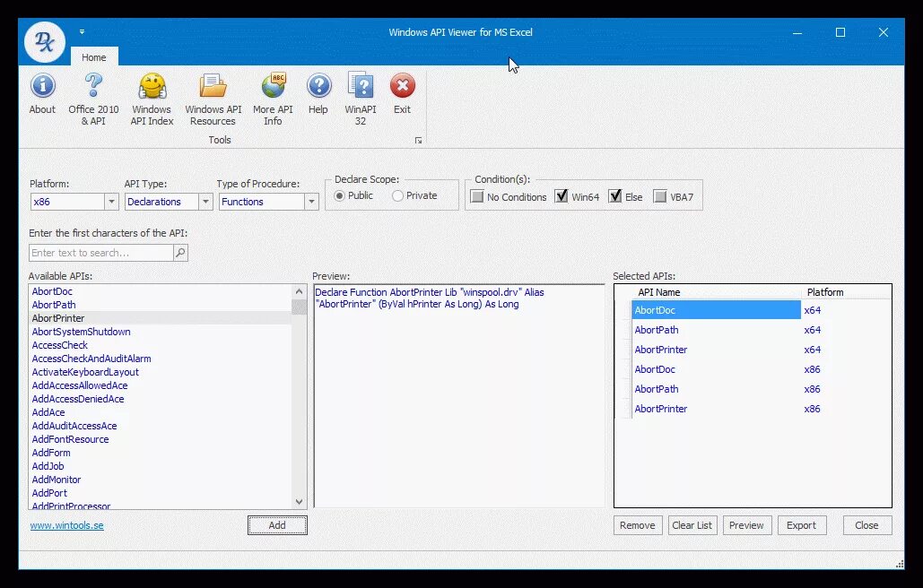The width and height of the screenshot is (923, 588).
Task: Select AddFontResource in the list
Action: point(160,440)
